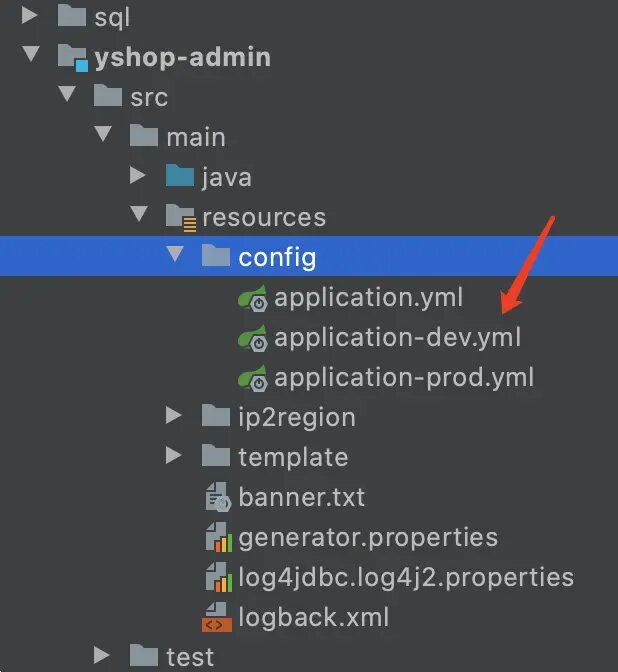Viewport: 618px width, 672px height.
Task: Collapse the src folder arrow
Action: point(67,94)
